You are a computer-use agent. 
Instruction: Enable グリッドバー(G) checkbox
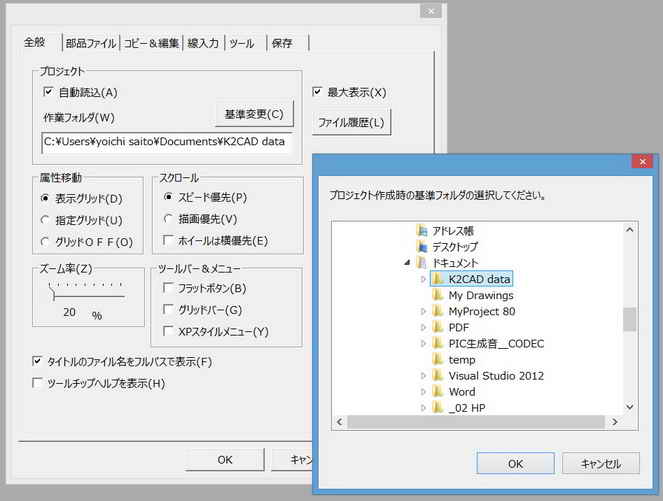pyautogui.click(x=168, y=309)
